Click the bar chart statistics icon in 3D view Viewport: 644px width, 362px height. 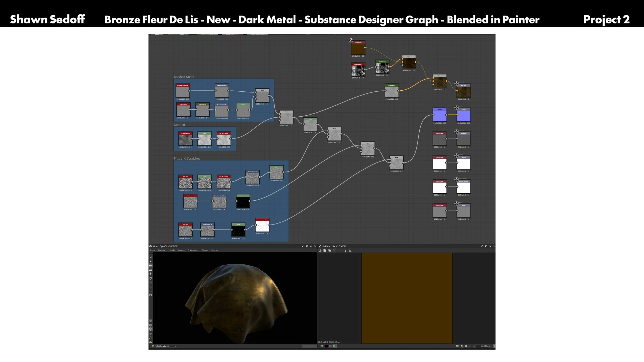tap(151, 342)
